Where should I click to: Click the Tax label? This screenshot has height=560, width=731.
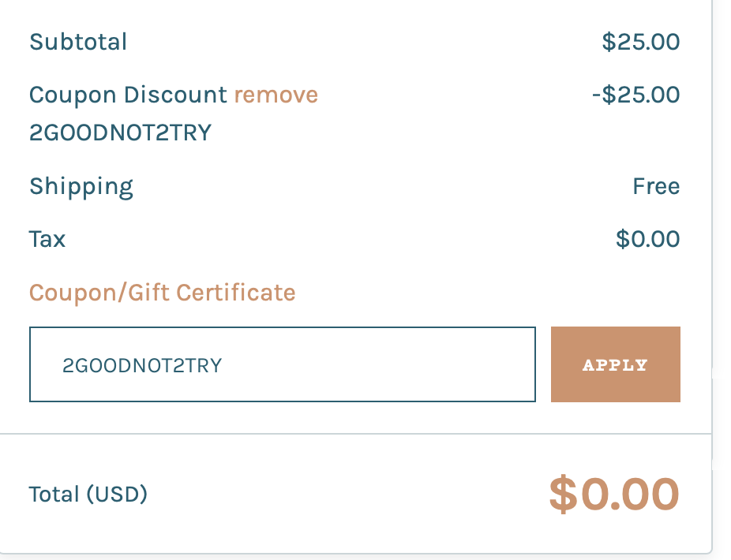47,239
